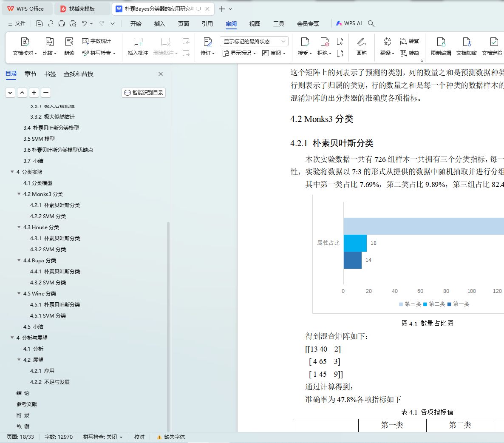The width and height of the screenshot is (504, 443).
Task: Open the 书签 tab in side pane
Action: click(50, 74)
